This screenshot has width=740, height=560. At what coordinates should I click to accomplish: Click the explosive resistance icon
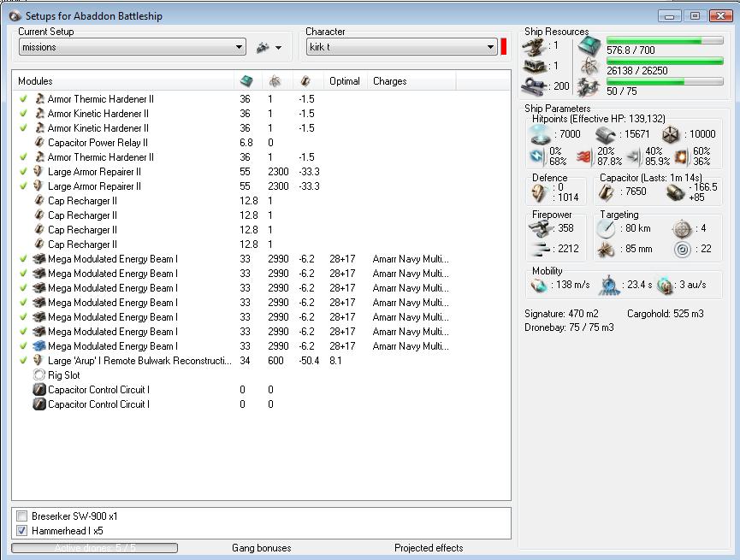pos(681,156)
